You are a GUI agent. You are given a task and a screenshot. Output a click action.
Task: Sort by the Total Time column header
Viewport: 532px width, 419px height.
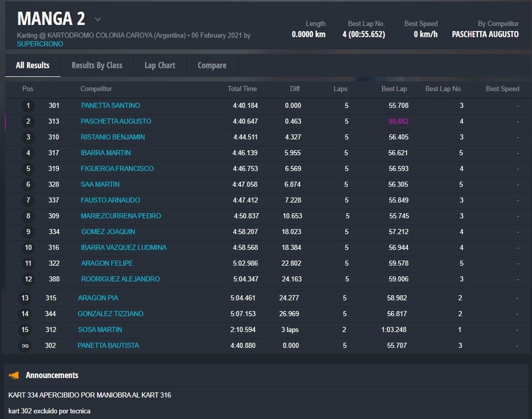[242, 89]
